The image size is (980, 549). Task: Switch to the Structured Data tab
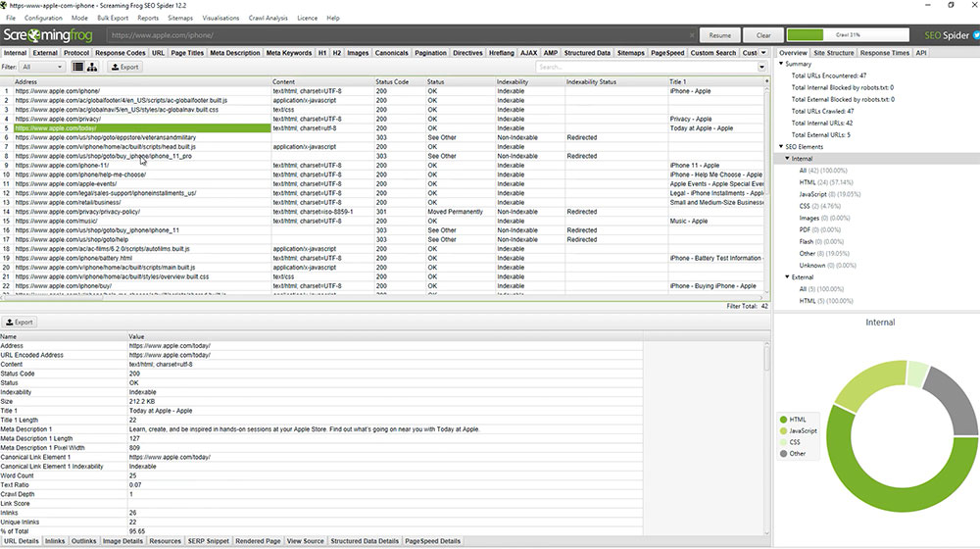(587, 53)
